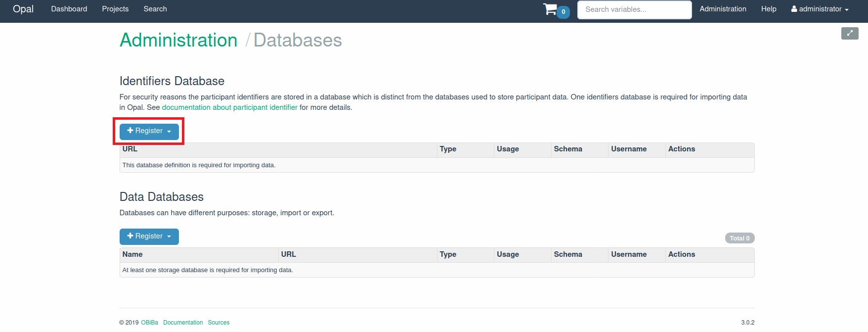The width and height of the screenshot is (868, 332).
Task: Open Register dropdown under Identifiers Database
Action: point(149,131)
